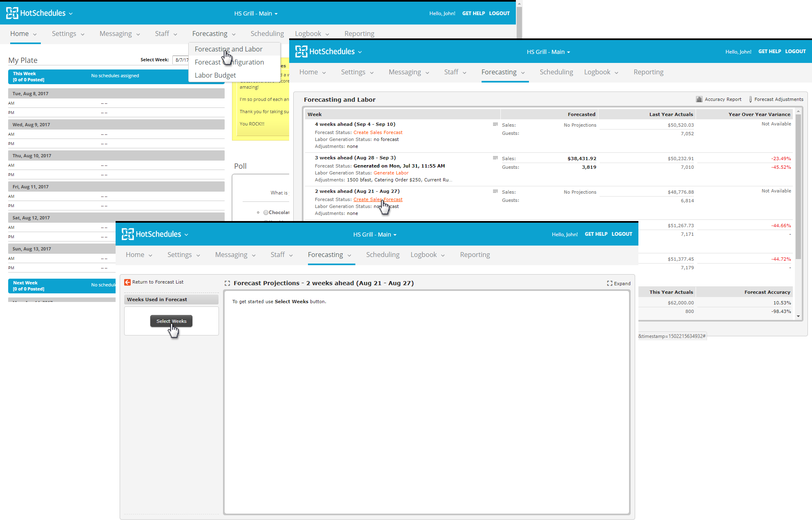The height and width of the screenshot is (523, 812).
Task: Click Create Sales Forecast for 2 weeks ahead
Action: tap(378, 199)
